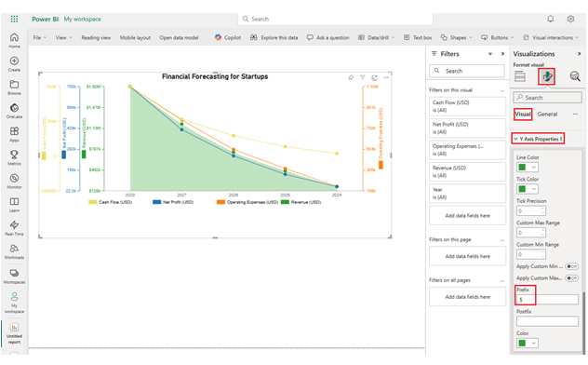Collapse the Filters pane arrow

502,54
